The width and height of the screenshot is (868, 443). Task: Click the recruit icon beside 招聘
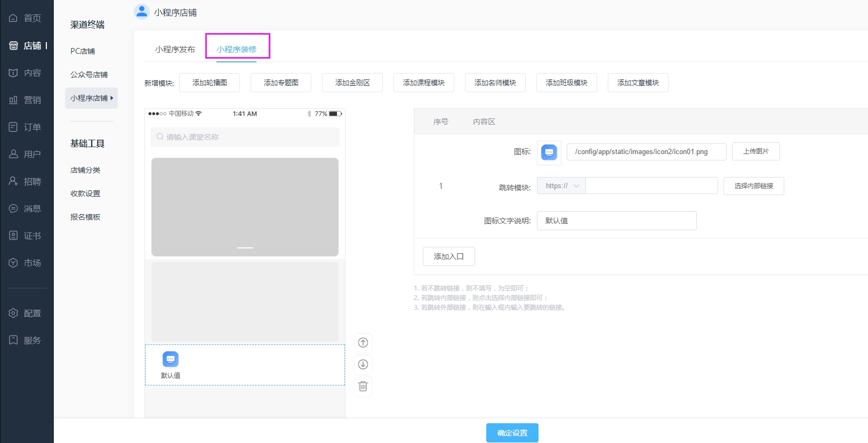[13, 181]
